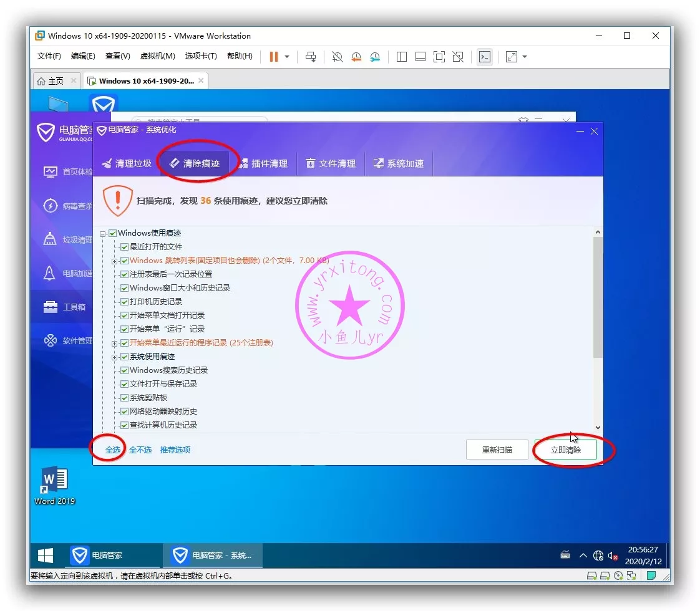The width and height of the screenshot is (700, 611).
Task: Click the Send Ctrl+Alt+Del toolbar icon
Action: pyautogui.click(x=311, y=57)
